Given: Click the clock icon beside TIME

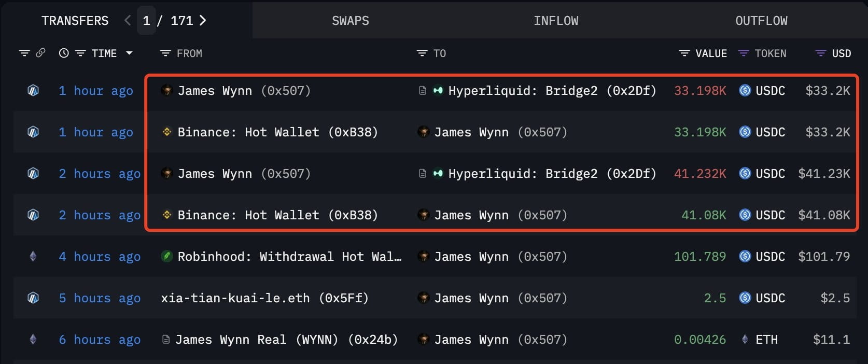Looking at the screenshot, I should [64, 53].
